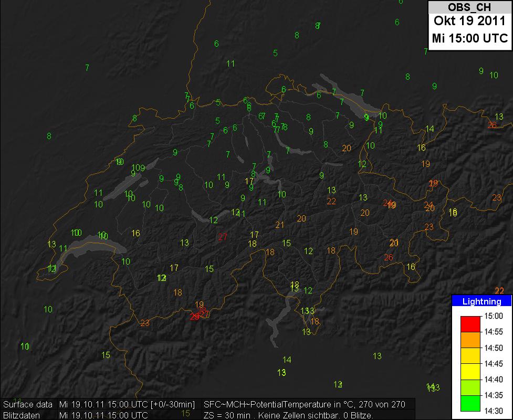Click the Surface data status label
The height and width of the screenshot is (420, 513).
pos(28,405)
